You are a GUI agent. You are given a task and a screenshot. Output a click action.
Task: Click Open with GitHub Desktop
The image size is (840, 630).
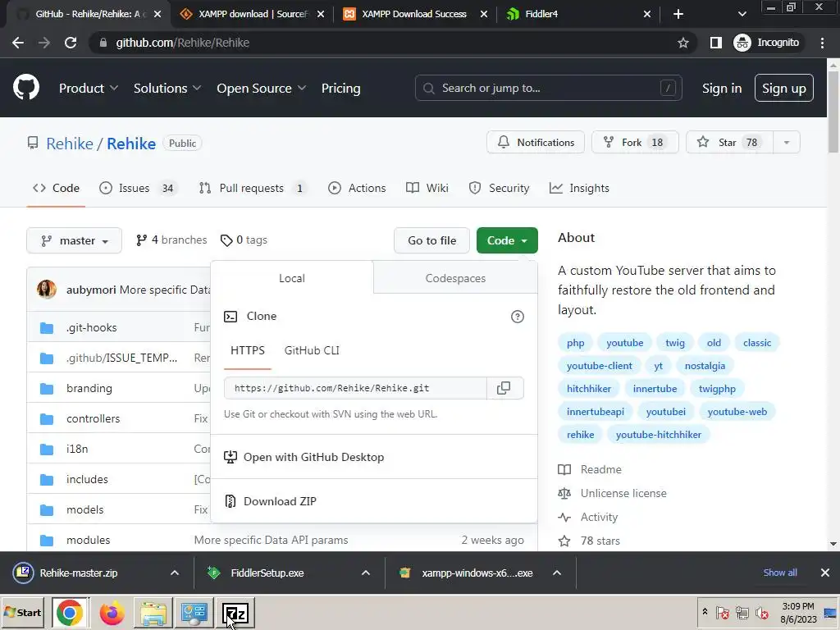click(304, 457)
